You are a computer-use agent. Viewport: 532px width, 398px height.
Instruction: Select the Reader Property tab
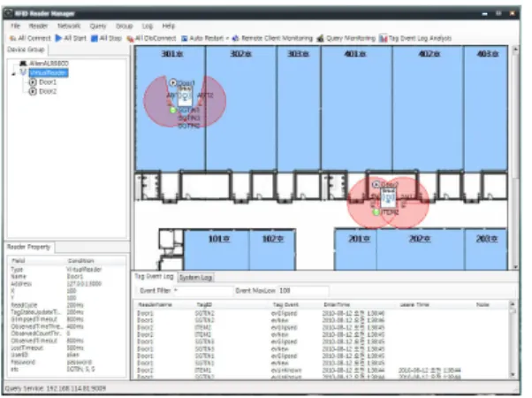click(x=29, y=247)
